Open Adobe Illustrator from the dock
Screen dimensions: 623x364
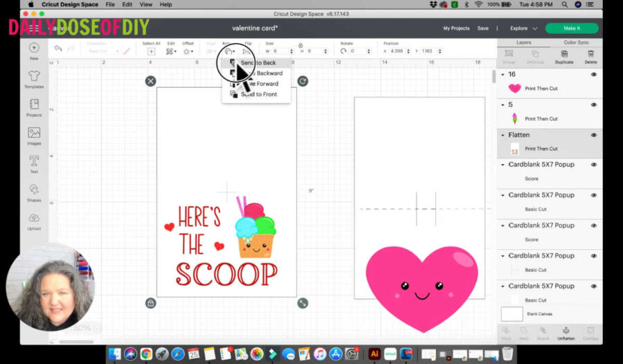[x=374, y=354]
